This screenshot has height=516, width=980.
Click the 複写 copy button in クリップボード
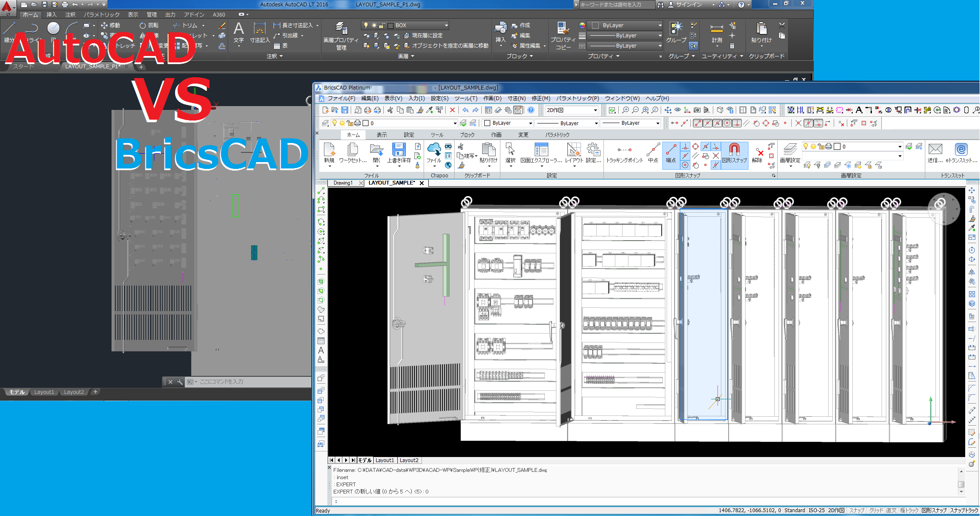467,156
